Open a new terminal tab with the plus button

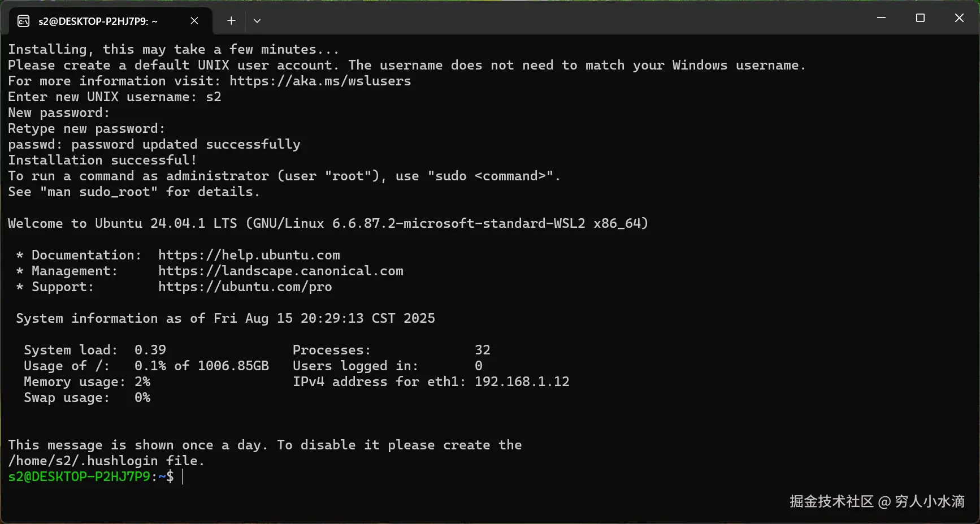coord(231,20)
